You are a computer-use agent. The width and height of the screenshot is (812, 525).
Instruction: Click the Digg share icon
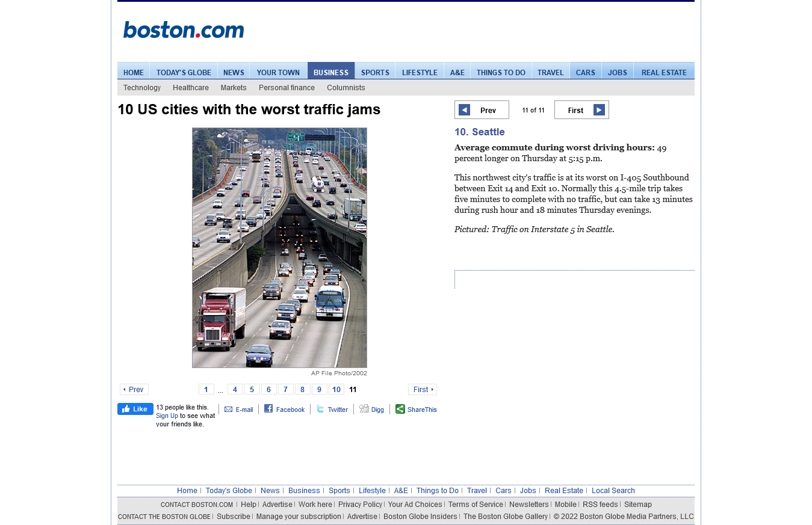(x=364, y=409)
